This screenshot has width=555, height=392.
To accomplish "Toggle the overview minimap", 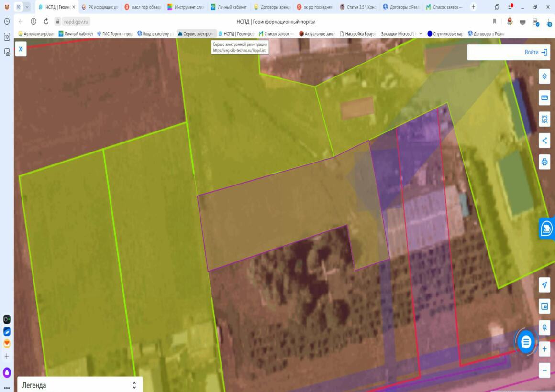I will point(544,306).
